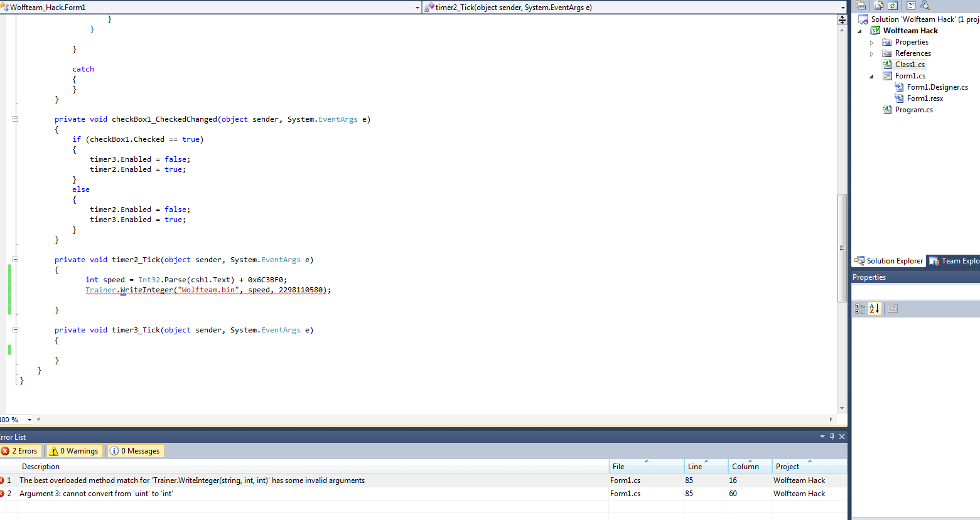Click Categorized view icon in Properties

point(860,309)
